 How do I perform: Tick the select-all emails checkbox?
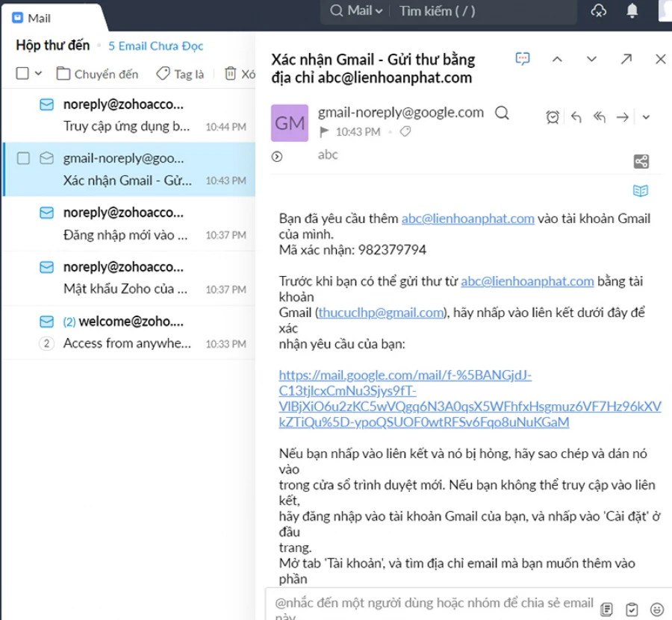pyautogui.click(x=22, y=73)
